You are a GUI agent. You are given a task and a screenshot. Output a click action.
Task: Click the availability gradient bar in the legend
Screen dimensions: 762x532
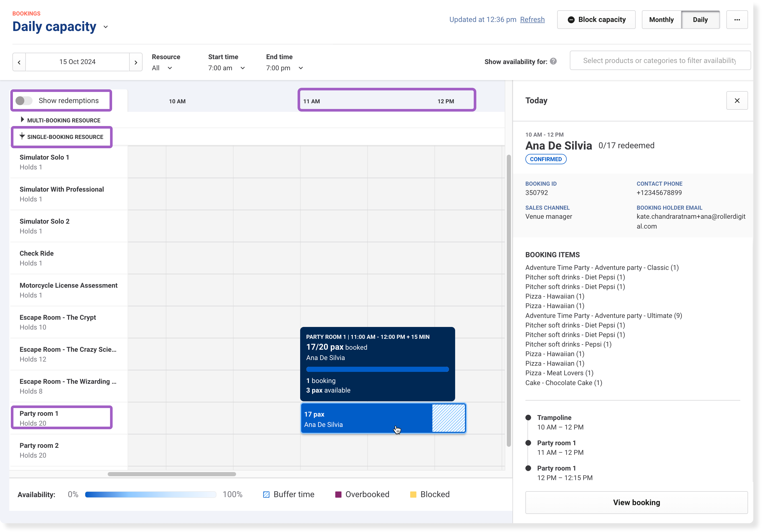coord(150,495)
